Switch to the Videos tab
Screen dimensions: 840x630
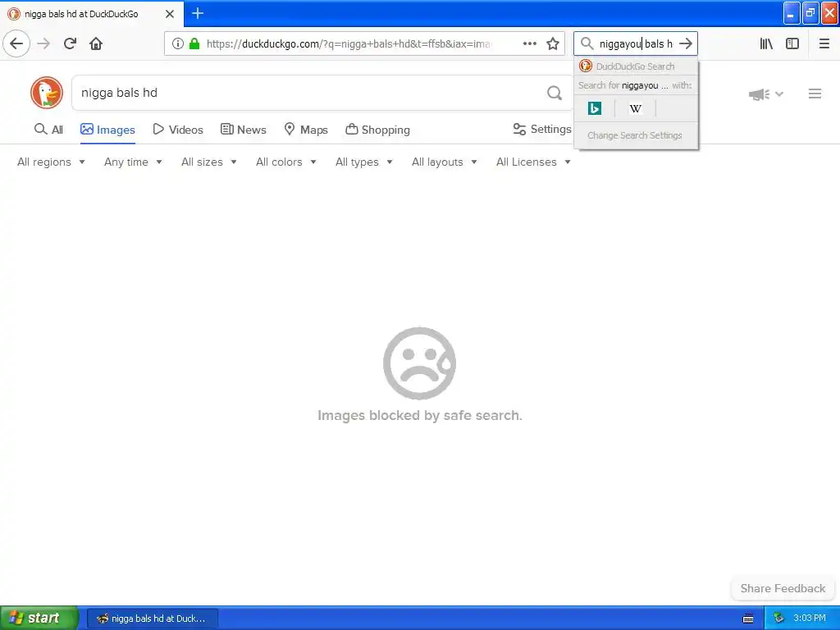tap(178, 130)
